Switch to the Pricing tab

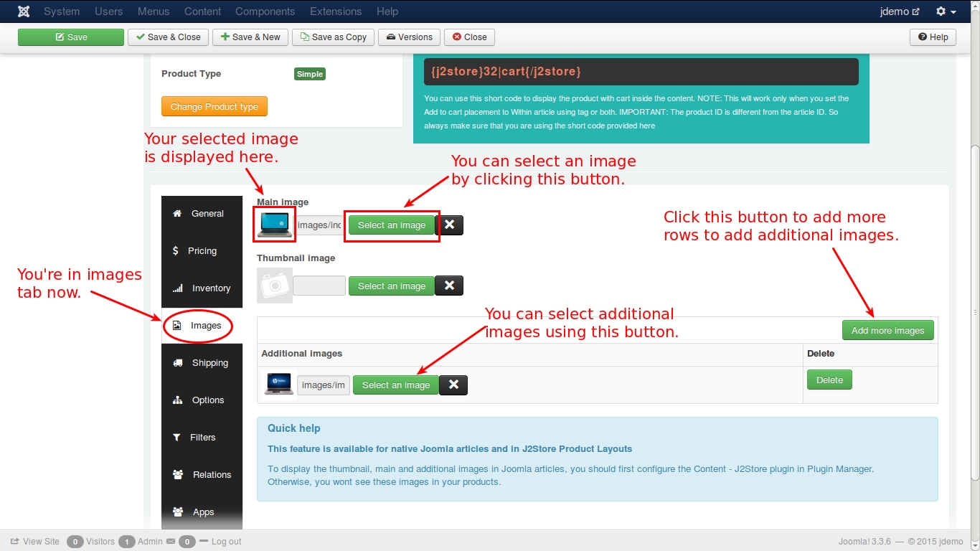(x=202, y=251)
